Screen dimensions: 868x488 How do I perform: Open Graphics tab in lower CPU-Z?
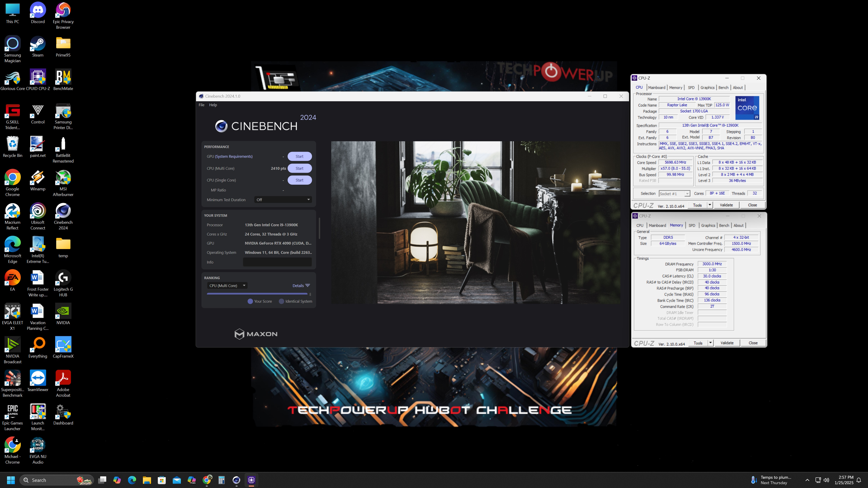pos(708,226)
